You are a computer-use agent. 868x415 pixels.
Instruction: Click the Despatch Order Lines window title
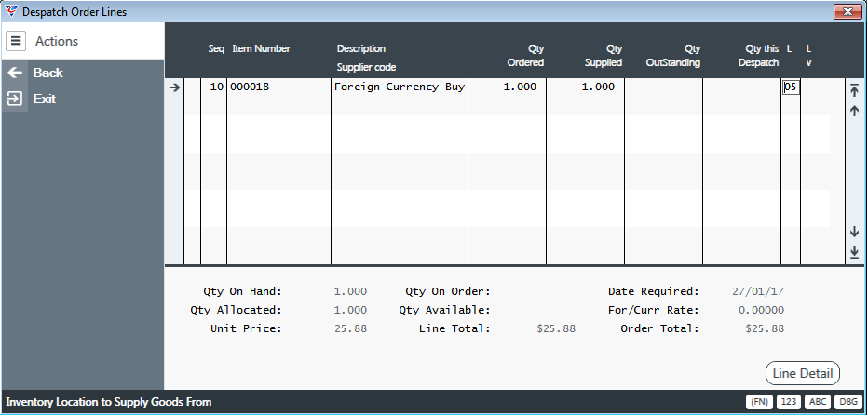point(75,11)
